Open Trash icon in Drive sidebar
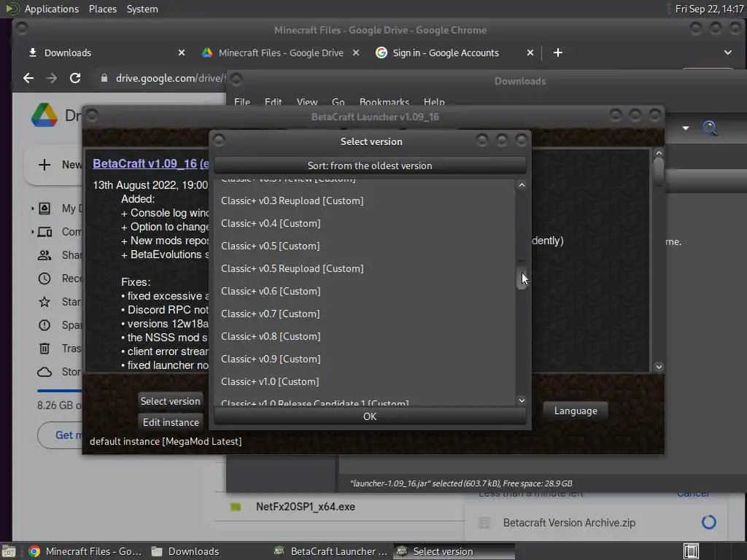This screenshot has width=747, height=560. pos(44,349)
